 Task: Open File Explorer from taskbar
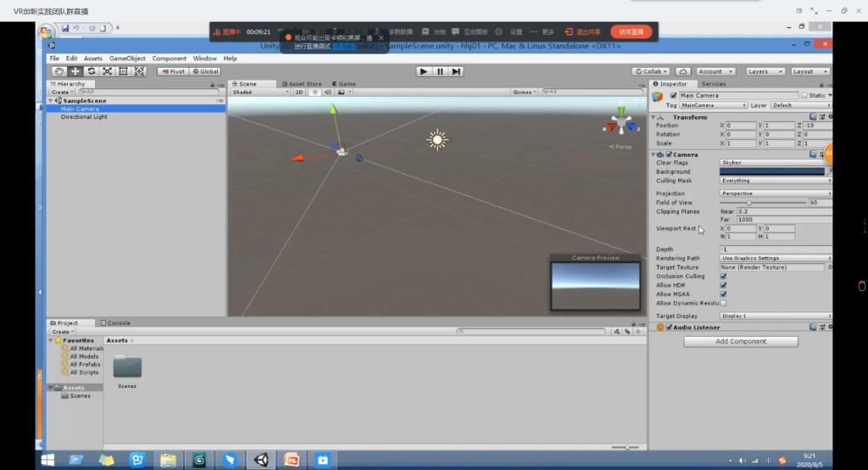click(168, 460)
